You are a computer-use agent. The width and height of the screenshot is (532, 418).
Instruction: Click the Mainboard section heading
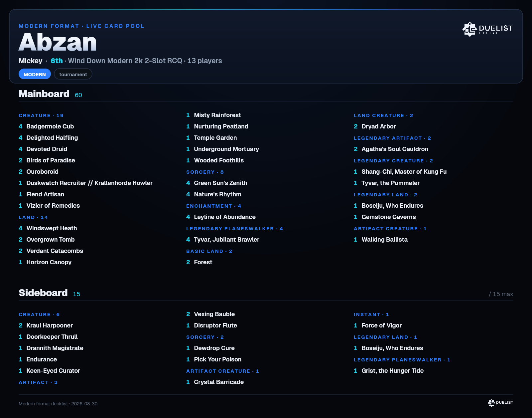(44, 94)
